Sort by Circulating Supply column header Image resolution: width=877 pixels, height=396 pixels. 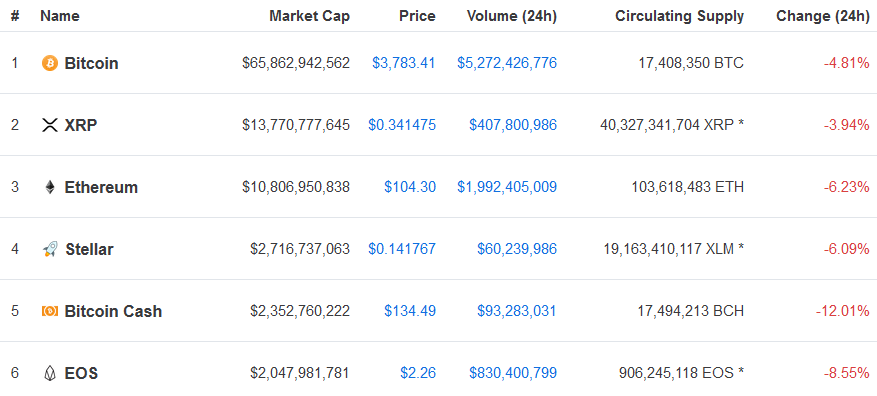[680, 16]
